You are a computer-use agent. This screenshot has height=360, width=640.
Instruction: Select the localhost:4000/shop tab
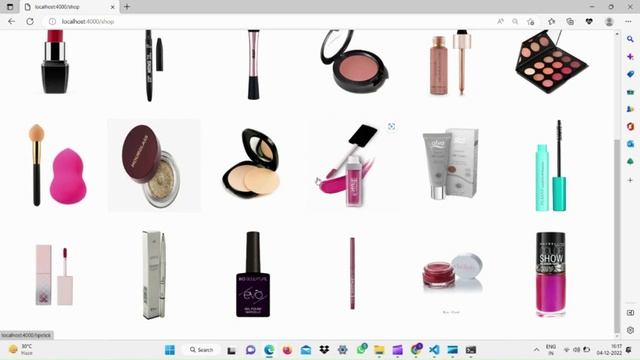point(69,7)
